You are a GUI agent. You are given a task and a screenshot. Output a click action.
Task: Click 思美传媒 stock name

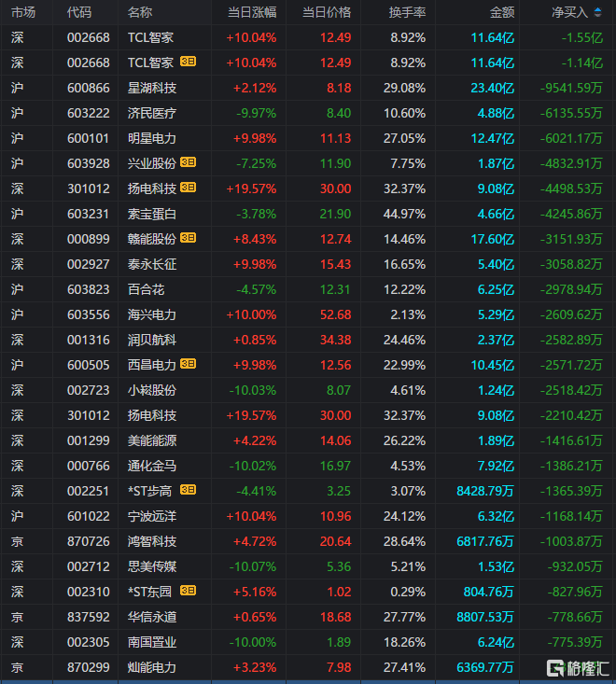coord(152,566)
